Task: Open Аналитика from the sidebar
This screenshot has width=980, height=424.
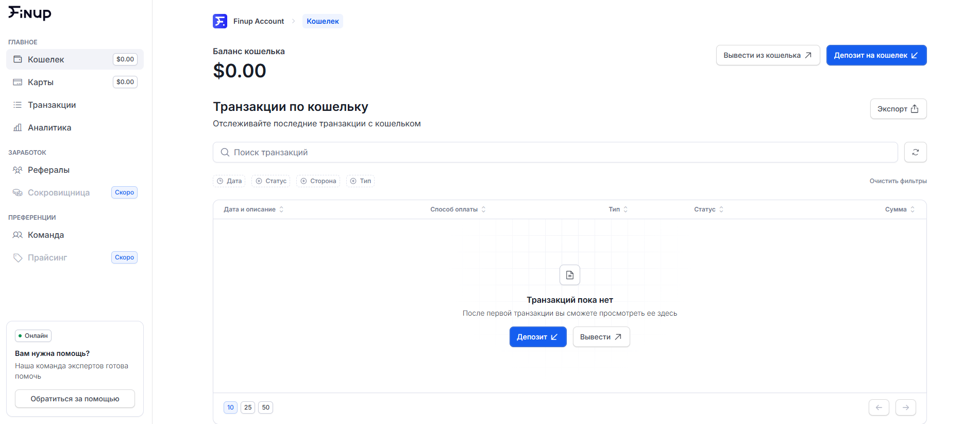Action: click(x=49, y=127)
